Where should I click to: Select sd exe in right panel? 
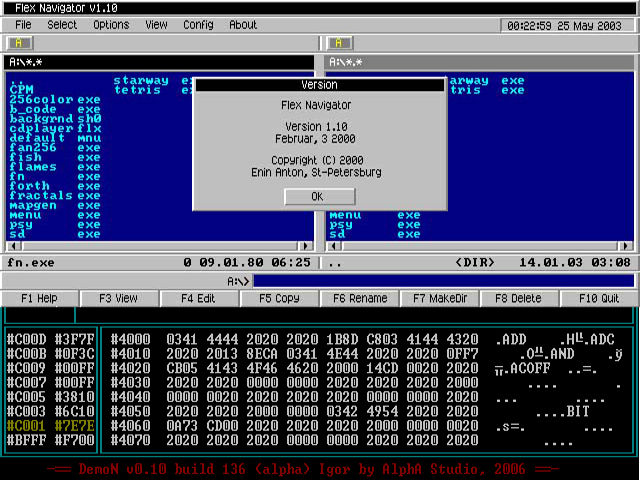[x=375, y=234]
